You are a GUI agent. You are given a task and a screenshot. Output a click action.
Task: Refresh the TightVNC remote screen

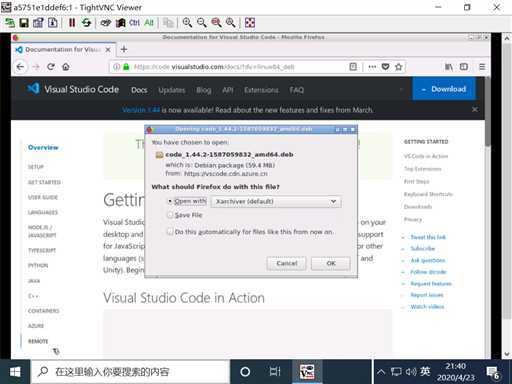(x=86, y=23)
